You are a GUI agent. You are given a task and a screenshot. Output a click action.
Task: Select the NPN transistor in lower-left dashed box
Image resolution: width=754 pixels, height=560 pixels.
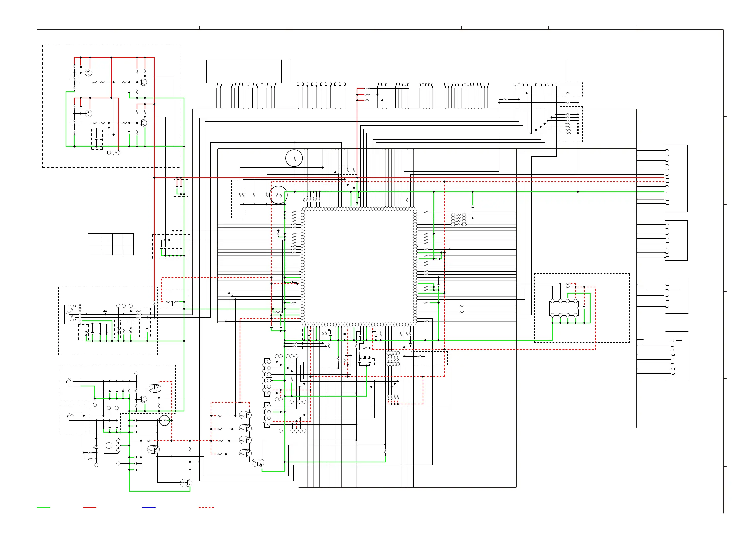point(143,399)
